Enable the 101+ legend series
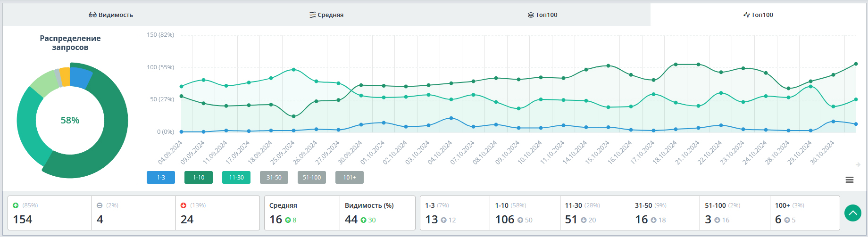 click(350, 178)
